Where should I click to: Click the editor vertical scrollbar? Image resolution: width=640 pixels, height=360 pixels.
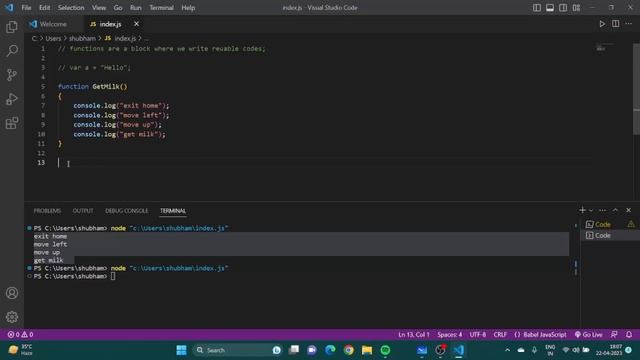click(x=636, y=89)
